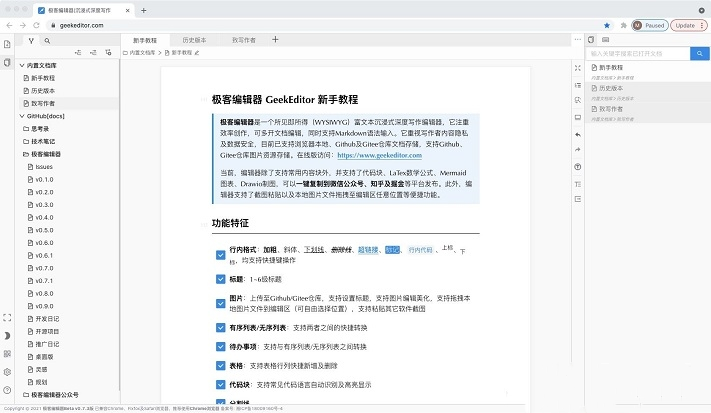Image resolution: width=711 pixels, height=413 pixels.
Task: Click the bottom boxed-lines icon in right toolbar
Action: [578, 199]
